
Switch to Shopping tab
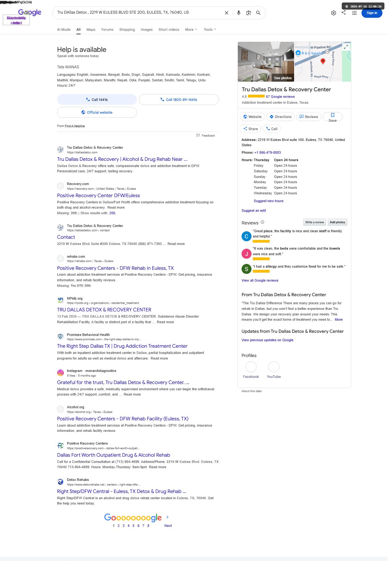(127, 30)
